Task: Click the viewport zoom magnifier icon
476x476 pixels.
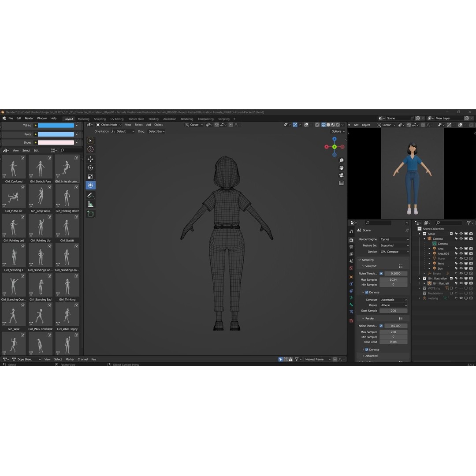Action: click(341, 160)
